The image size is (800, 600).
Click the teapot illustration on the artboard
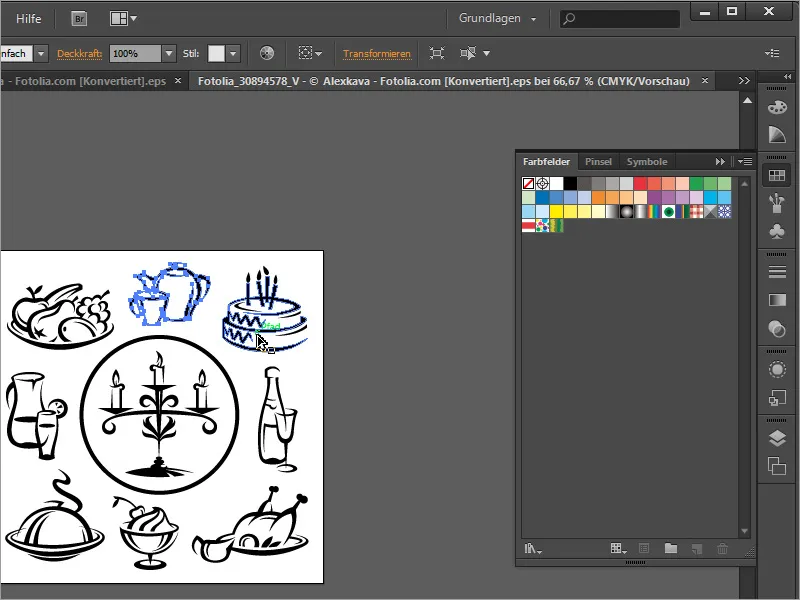pos(169,294)
